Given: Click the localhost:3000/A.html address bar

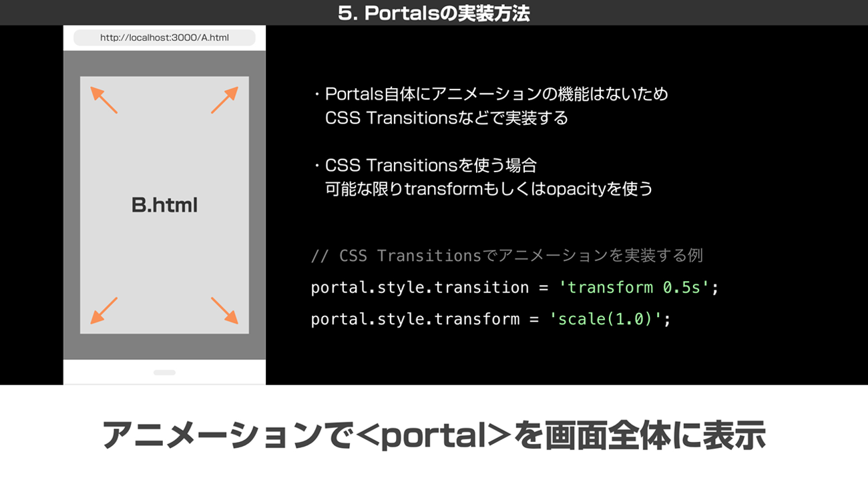Looking at the screenshot, I should tap(164, 38).
